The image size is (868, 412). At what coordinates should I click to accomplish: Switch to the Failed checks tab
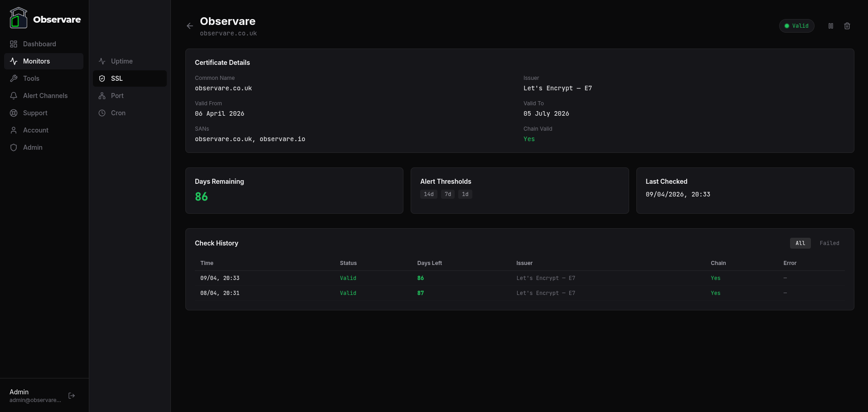(x=829, y=243)
